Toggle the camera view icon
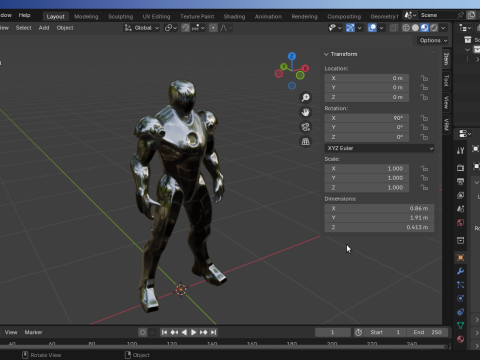 [x=305, y=127]
